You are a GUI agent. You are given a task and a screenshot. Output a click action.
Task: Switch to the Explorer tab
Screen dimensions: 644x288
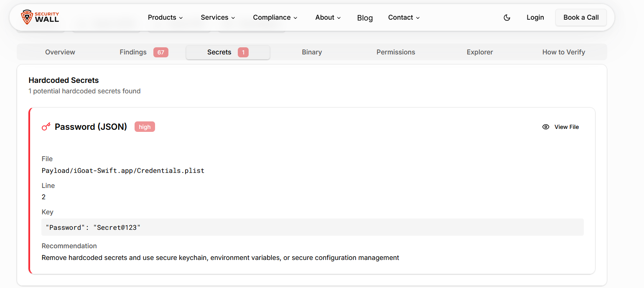(x=479, y=52)
